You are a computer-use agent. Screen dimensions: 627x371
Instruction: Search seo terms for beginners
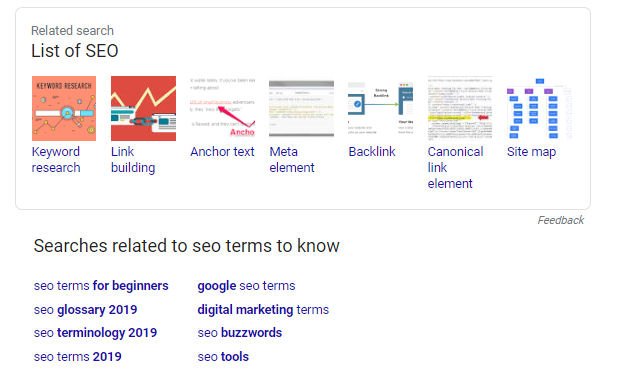[101, 286]
